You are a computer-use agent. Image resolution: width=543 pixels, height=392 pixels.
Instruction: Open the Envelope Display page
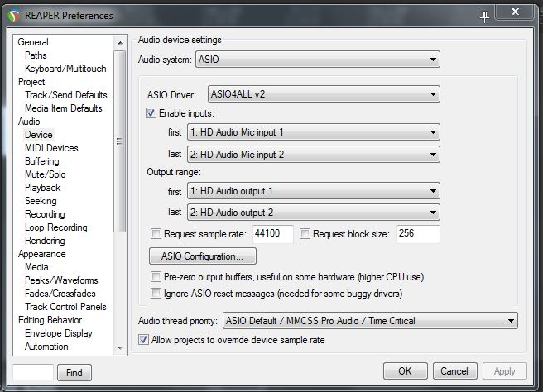[x=59, y=333]
